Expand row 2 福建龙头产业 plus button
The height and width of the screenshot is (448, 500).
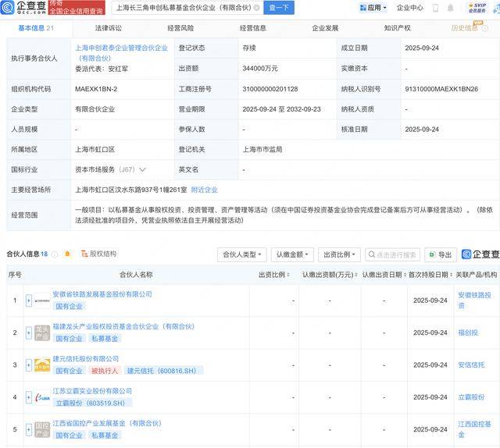(x=29, y=332)
